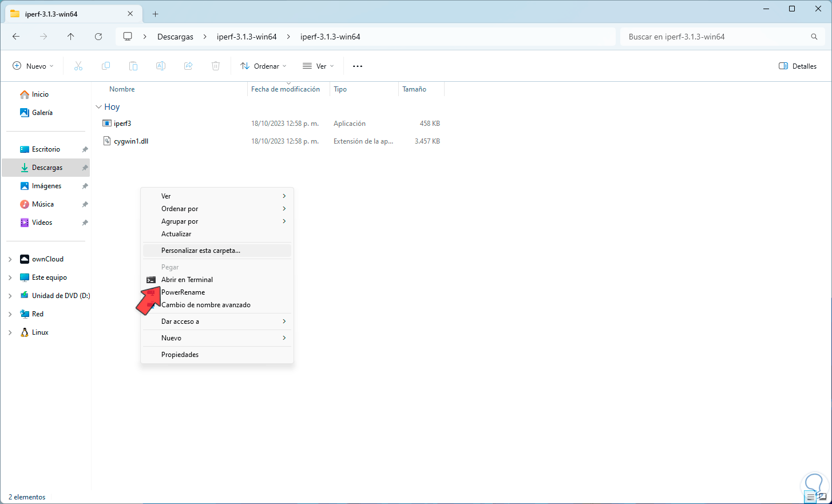Click the Copy icon in toolbar
This screenshot has height=504, width=832.
click(106, 66)
